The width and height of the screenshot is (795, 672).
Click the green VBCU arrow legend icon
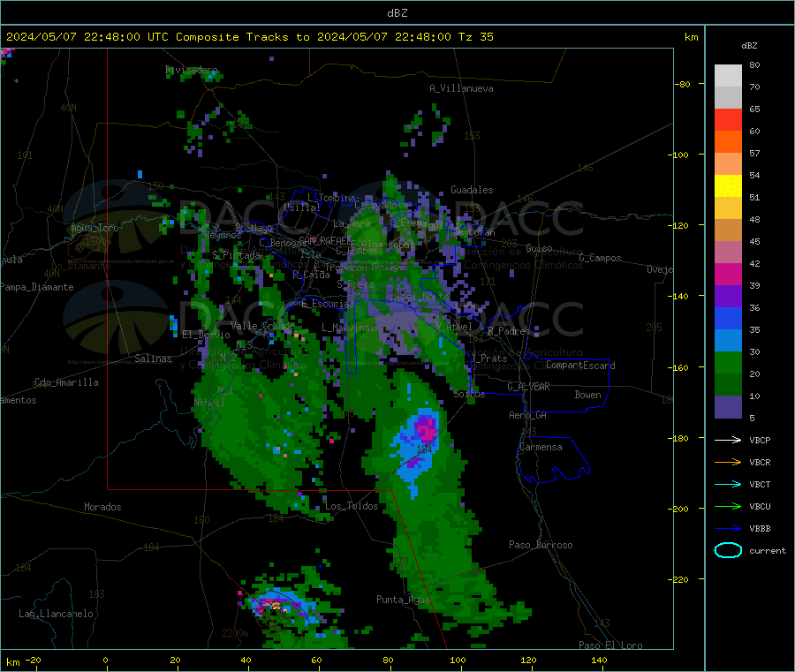point(728,506)
